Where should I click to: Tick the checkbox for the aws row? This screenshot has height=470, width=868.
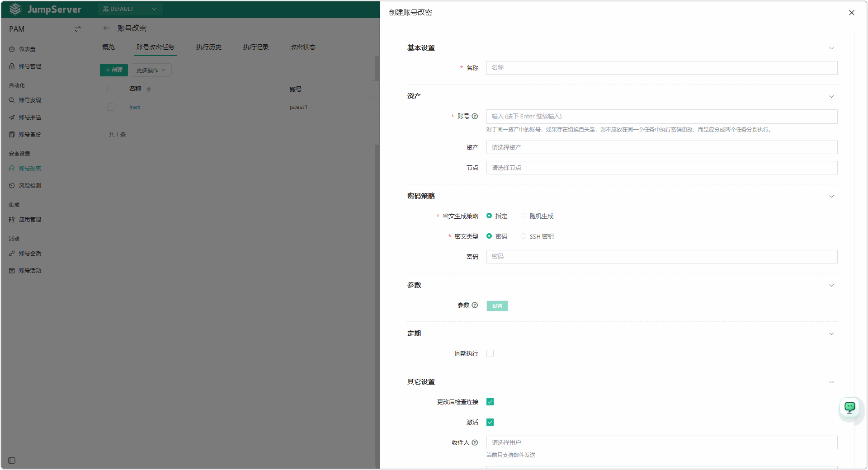(x=111, y=107)
